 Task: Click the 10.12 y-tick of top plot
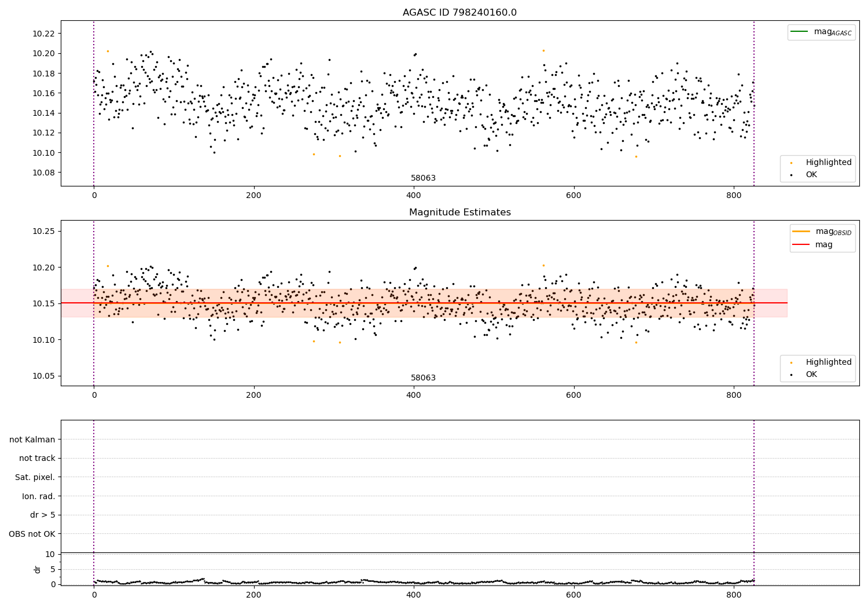pos(43,133)
